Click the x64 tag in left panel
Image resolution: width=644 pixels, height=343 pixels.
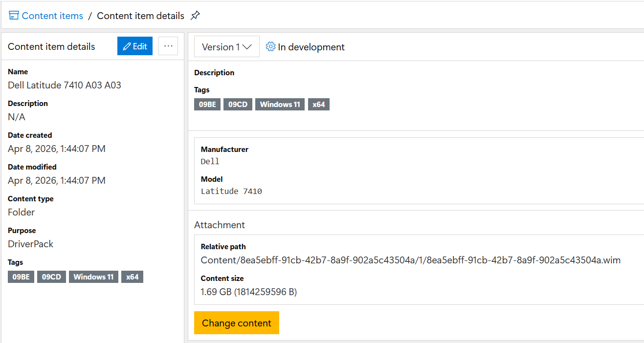[132, 277]
